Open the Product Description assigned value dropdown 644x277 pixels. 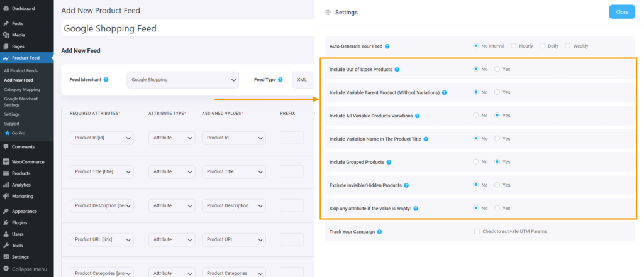pyautogui.click(x=234, y=205)
